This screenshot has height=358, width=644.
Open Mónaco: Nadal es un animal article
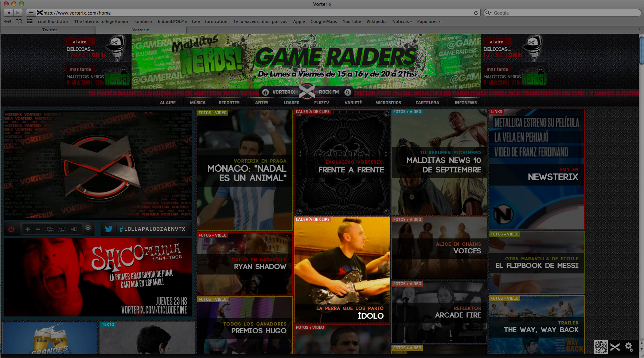click(245, 170)
